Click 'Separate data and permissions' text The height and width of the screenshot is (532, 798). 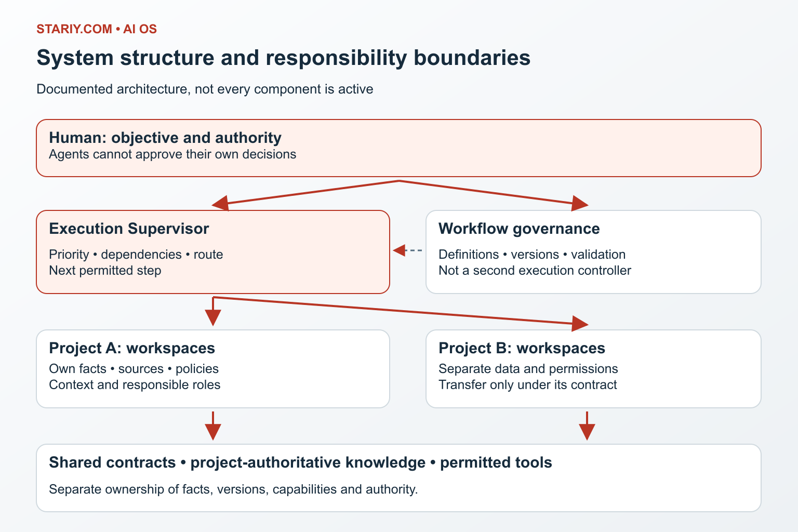528,369
